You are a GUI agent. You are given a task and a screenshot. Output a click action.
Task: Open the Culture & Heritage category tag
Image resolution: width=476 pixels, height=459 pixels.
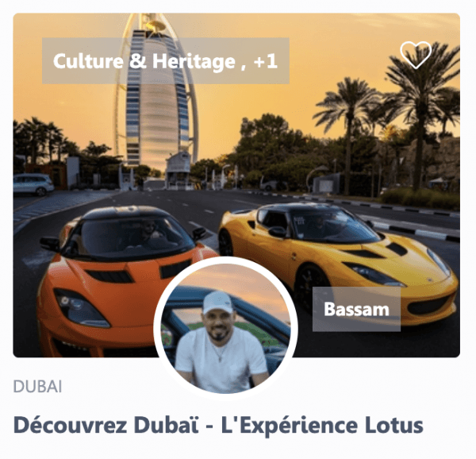tap(144, 61)
